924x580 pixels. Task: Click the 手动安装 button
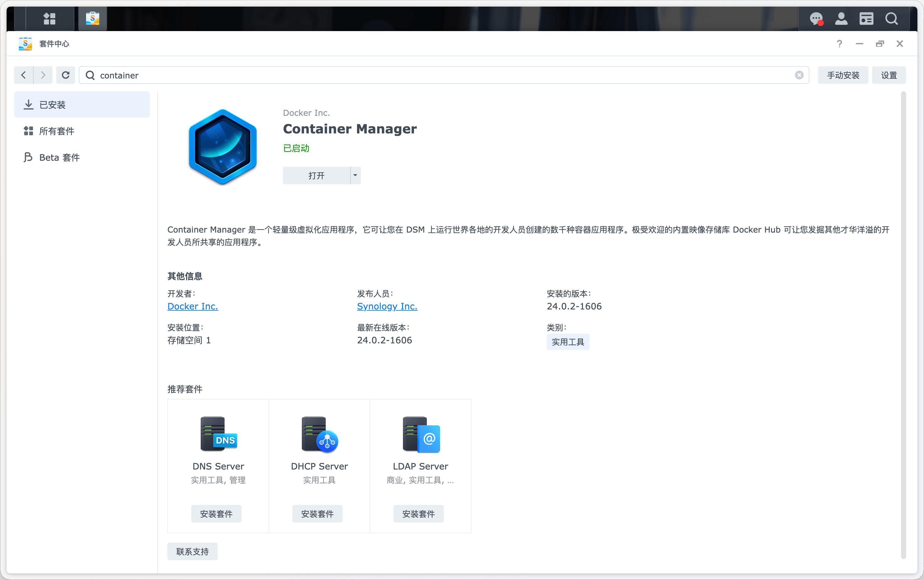pos(843,75)
